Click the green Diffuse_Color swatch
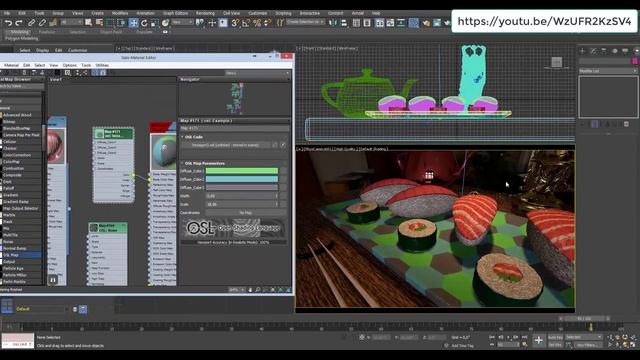The image size is (640, 360). pos(242,171)
